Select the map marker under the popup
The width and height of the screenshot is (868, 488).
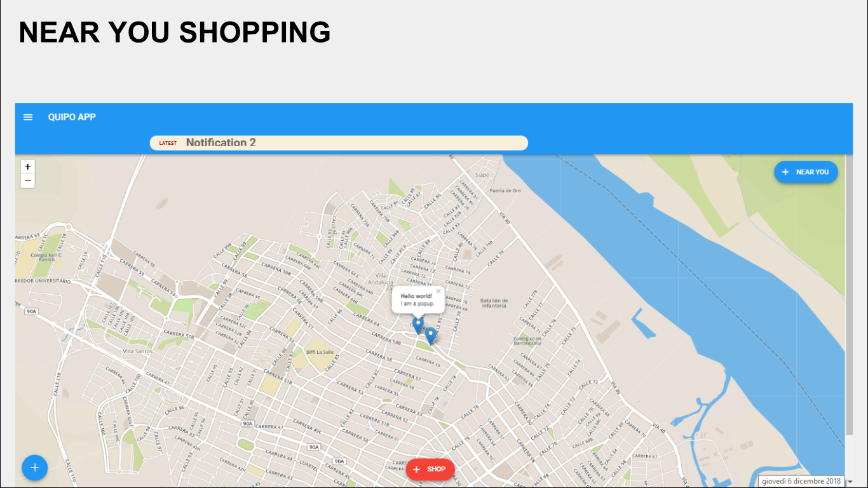pos(417,325)
